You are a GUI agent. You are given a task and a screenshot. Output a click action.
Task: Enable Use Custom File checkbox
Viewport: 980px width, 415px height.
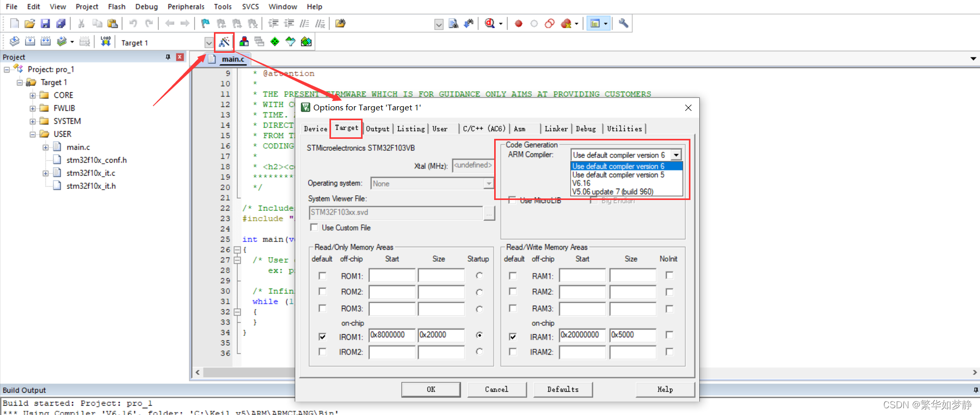click(x=314, y=227)
